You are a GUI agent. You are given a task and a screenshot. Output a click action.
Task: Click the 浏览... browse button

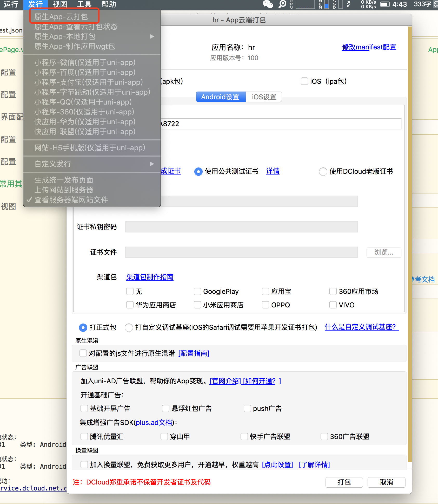(384, 252)
